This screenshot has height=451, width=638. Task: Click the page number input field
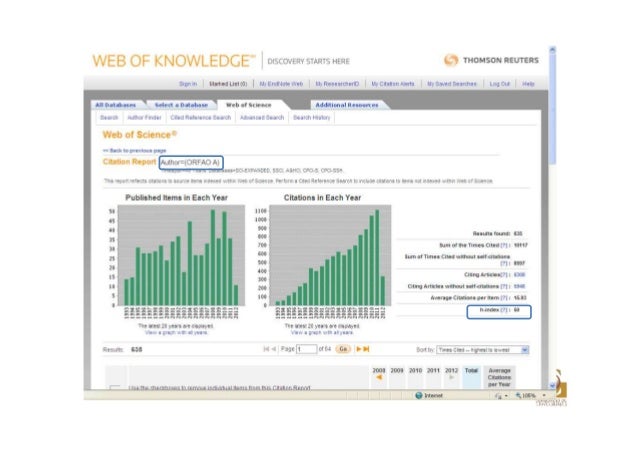[x=306, y=349]
